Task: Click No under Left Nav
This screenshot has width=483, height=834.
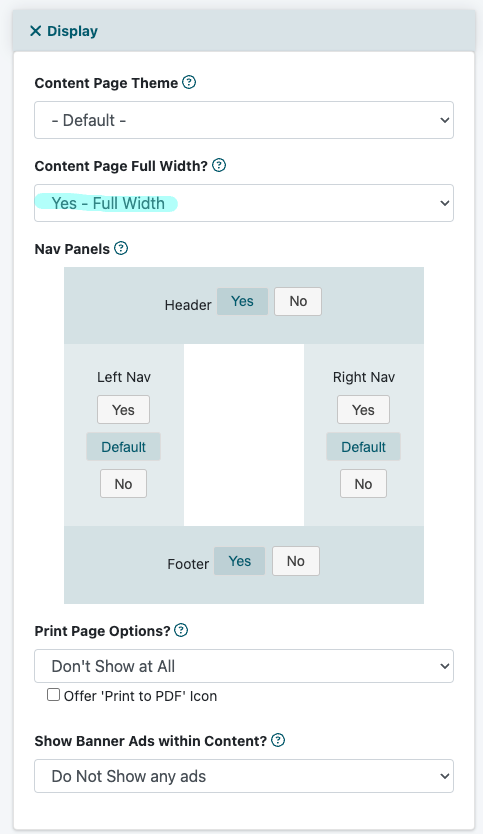Action: point(123,483)
